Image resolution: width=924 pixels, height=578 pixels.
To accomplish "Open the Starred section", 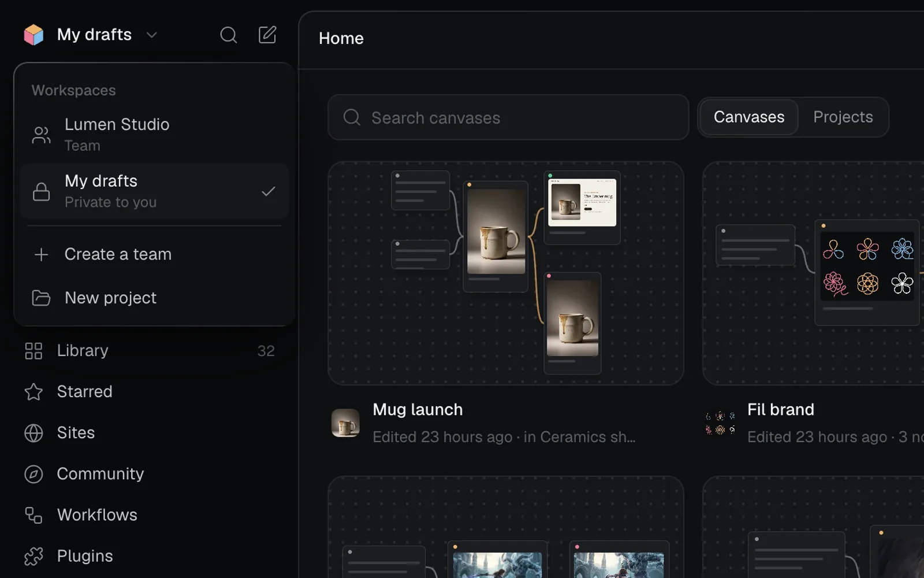I will (x=149, y=392).
